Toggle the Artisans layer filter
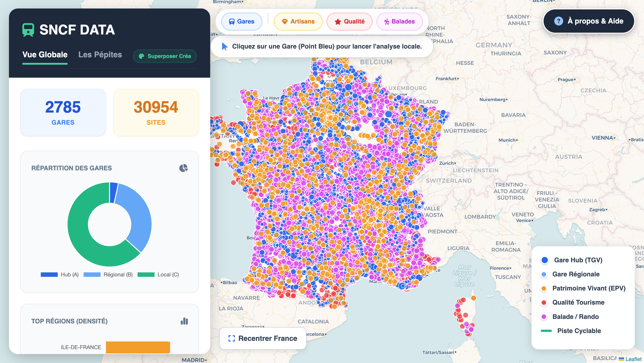The image size is (644, 363). [298, 21]
